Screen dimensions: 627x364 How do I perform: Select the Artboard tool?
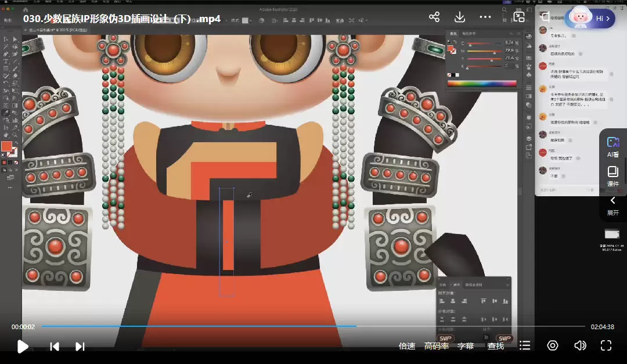(x=6, y=127)
